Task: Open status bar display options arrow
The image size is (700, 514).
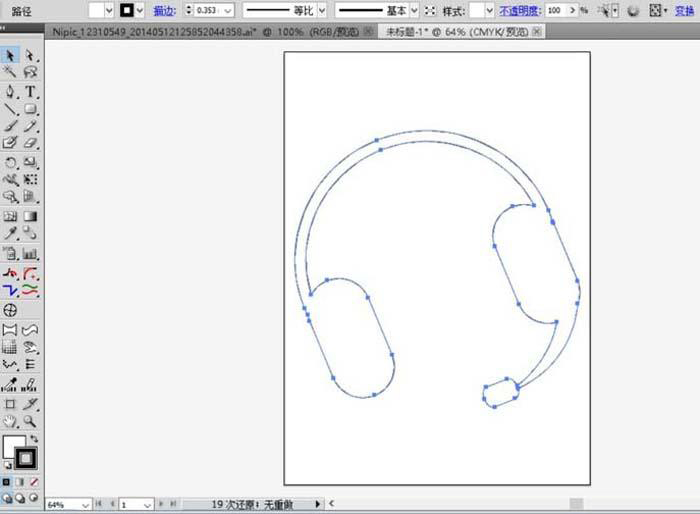Action: click(317, 504)
